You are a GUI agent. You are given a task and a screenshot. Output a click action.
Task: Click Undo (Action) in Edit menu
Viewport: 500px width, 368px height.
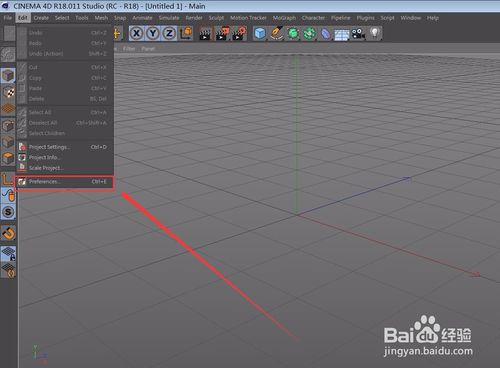coord(65,54)
